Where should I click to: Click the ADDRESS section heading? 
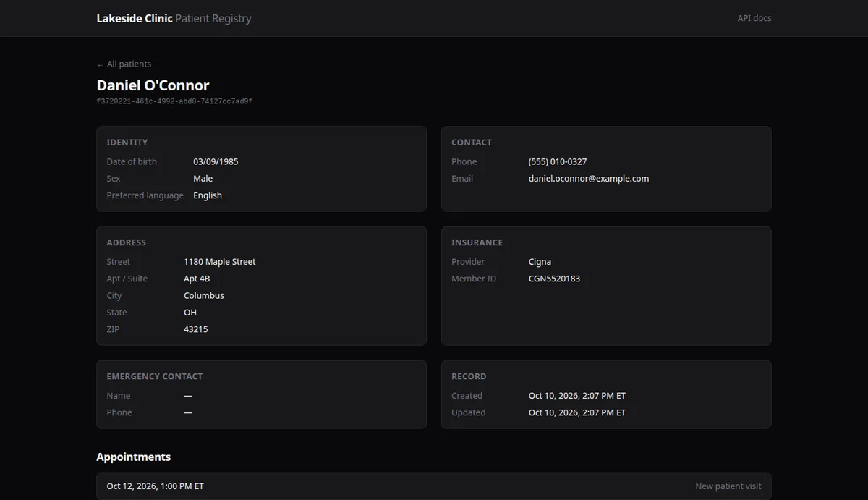127,242
